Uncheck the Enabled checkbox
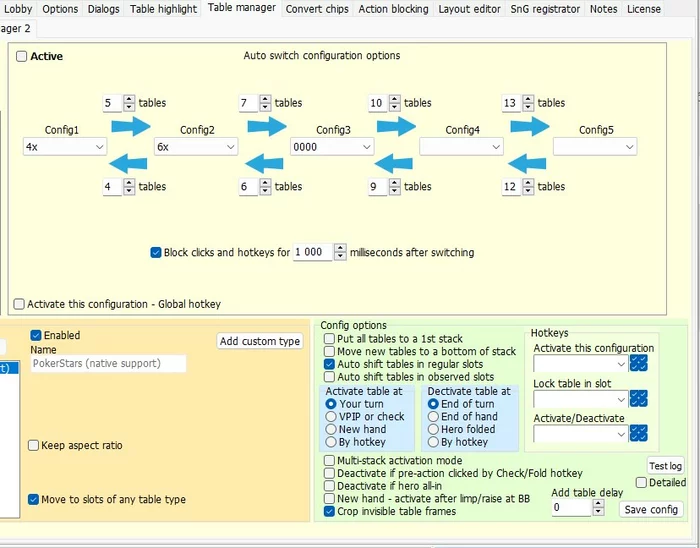This screenshot has height=548, width=700. 36,335
